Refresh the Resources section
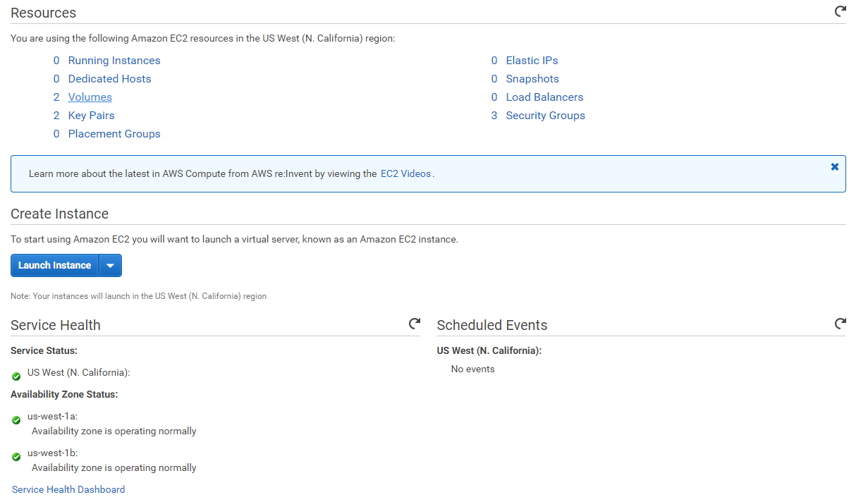Viewport: 868px width, 502px height. tap(840, 11)
